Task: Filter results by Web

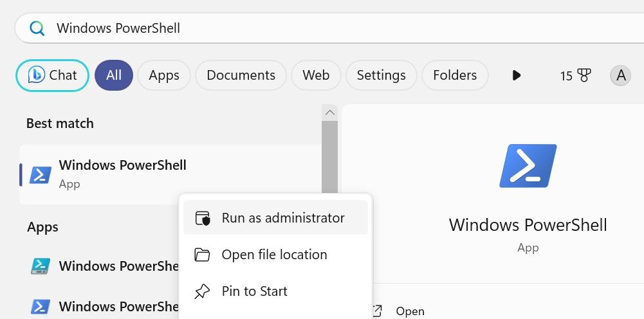Action: click(x=316, y=75)
